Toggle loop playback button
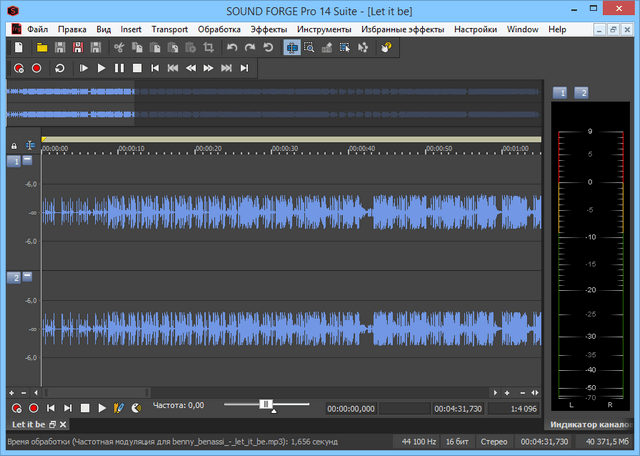The height and width of the screenshot is (456, 640). (60, 68)
